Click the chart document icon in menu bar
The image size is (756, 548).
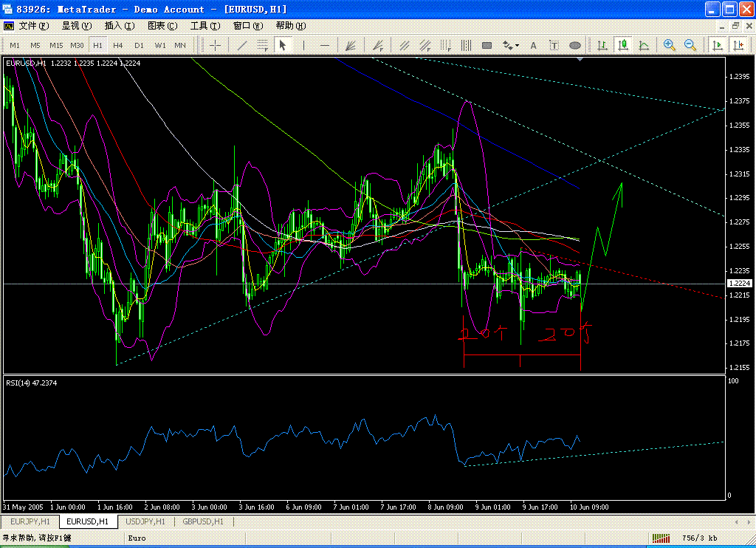click(9, 26)
